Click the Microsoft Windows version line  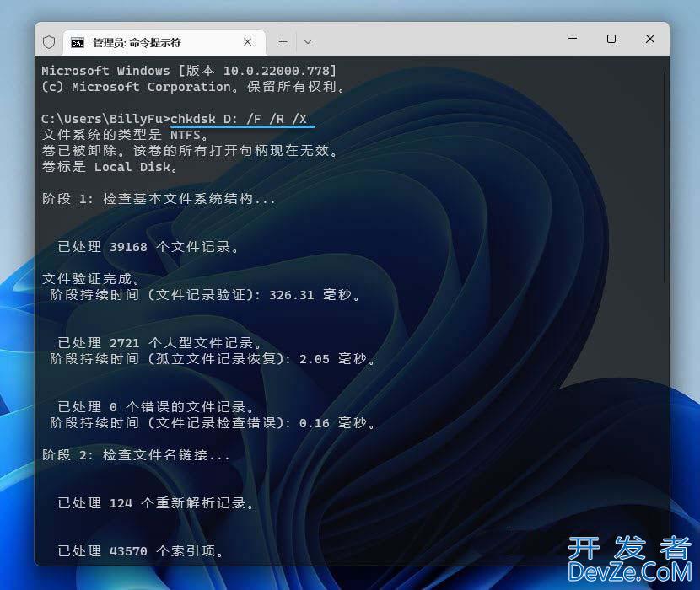pyautogui.click(x=189, y=71)
